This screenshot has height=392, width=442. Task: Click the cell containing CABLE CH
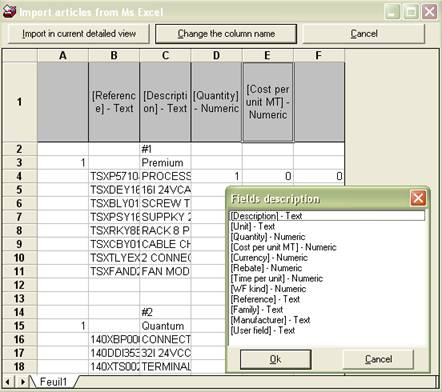click(x=165, y=244)
